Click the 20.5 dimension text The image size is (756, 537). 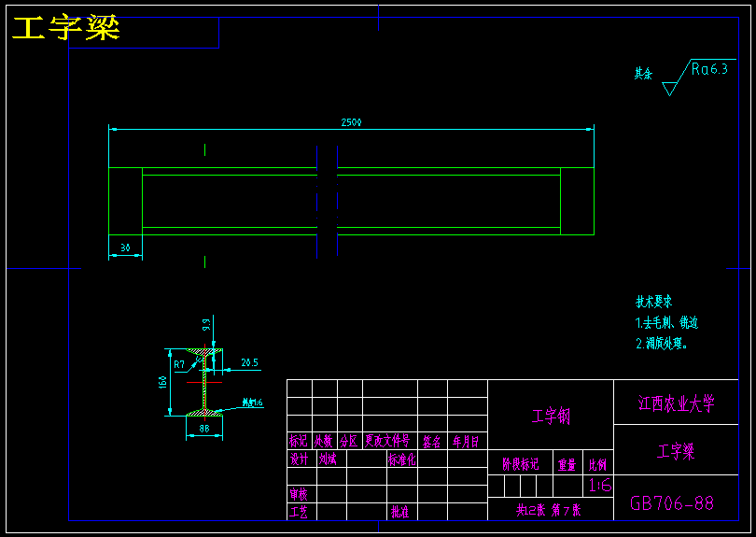(x=250, y=362)
